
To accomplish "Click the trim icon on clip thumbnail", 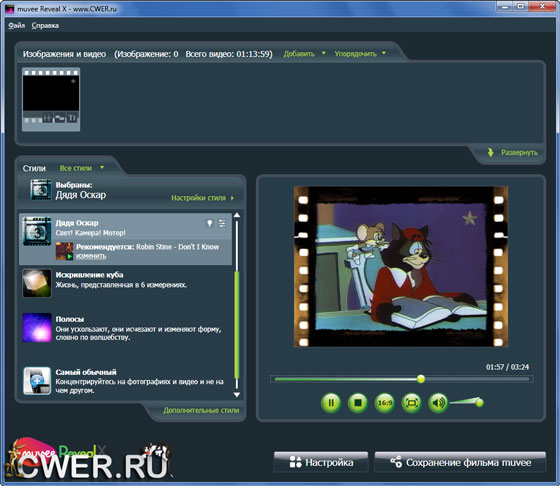I will click(49, 118).
